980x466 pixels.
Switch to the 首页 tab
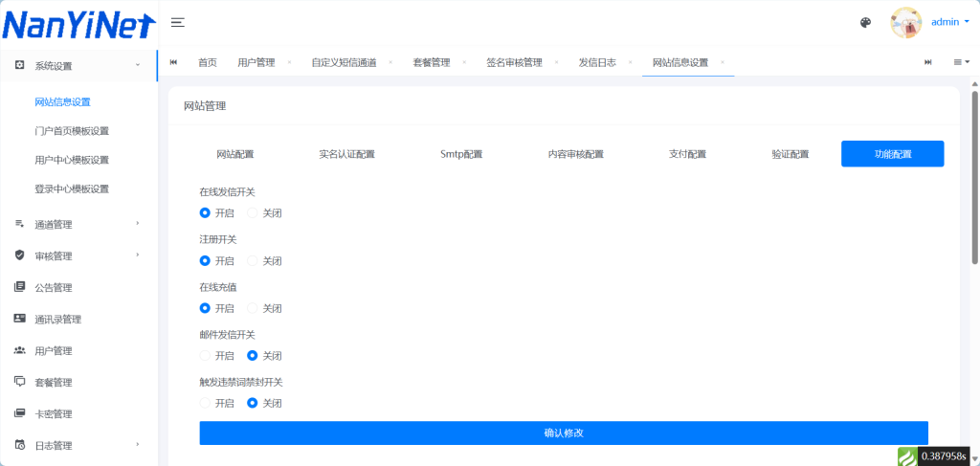pos(208,62)
